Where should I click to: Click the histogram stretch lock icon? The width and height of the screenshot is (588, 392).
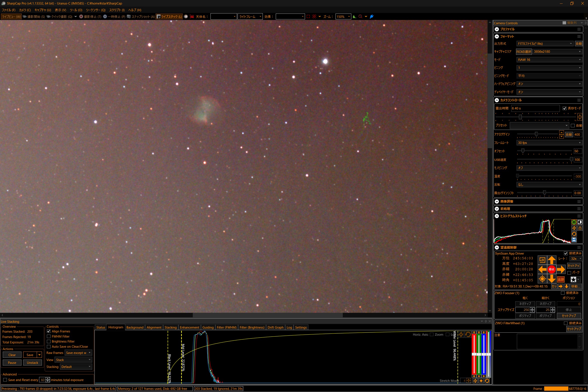(580, 228)
